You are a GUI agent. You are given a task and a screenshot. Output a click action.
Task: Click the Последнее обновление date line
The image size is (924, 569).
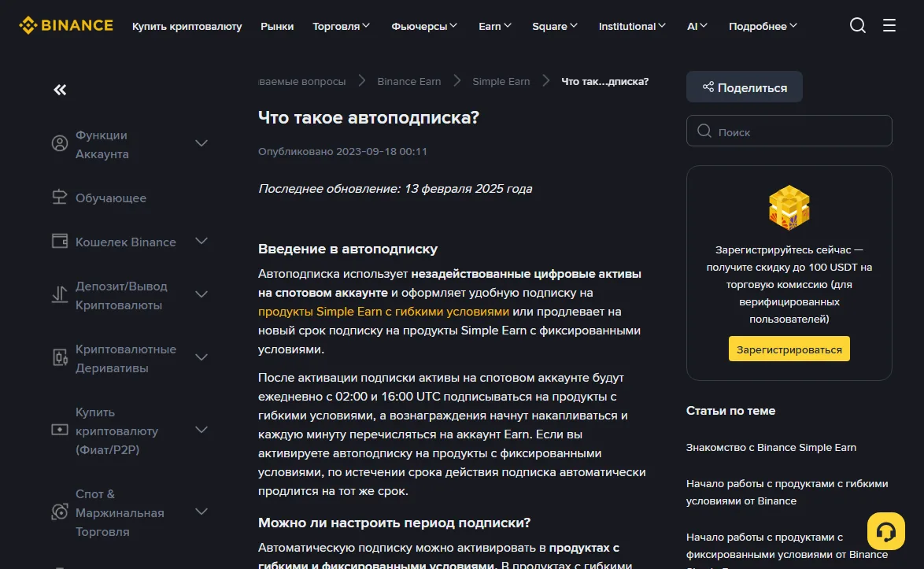[395, 189]
